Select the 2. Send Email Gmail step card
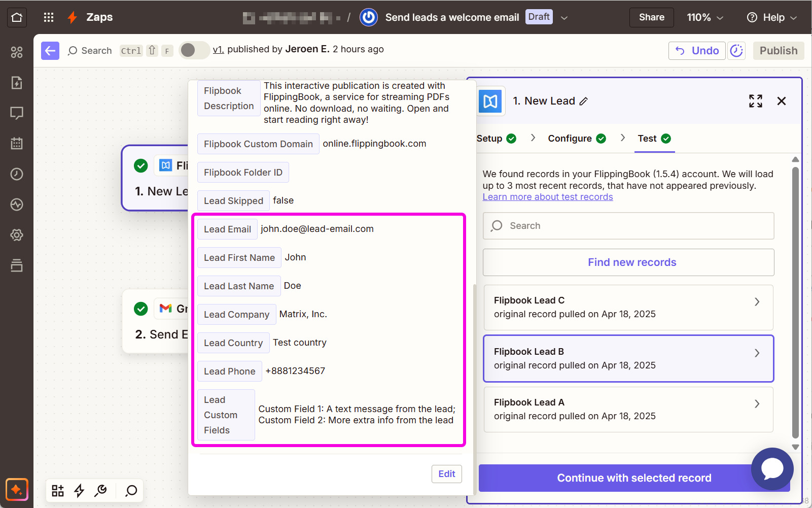Image resolution: width=812 pixels, height=508 pixels. click(x=155, y=322)
